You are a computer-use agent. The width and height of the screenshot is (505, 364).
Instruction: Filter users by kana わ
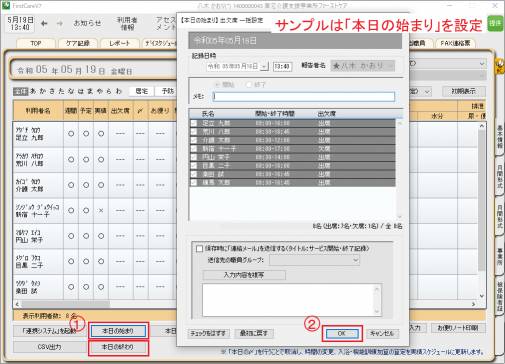119,91
